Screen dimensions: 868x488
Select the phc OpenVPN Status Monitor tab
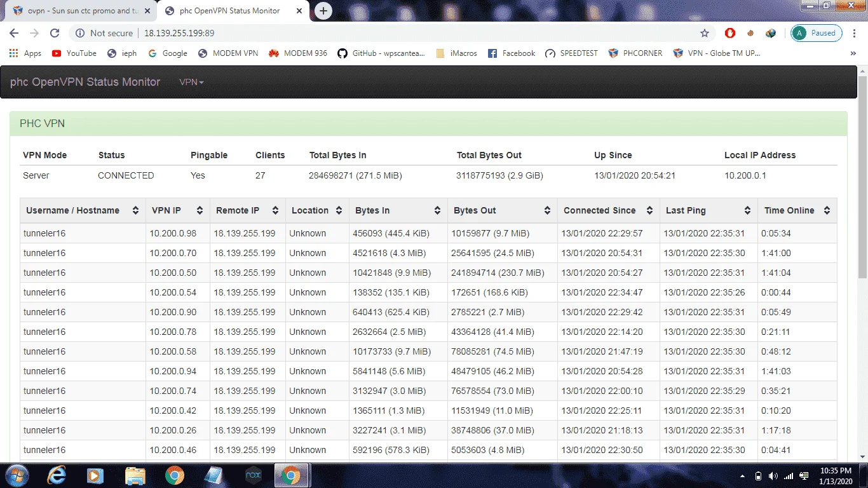pos(230,11)
